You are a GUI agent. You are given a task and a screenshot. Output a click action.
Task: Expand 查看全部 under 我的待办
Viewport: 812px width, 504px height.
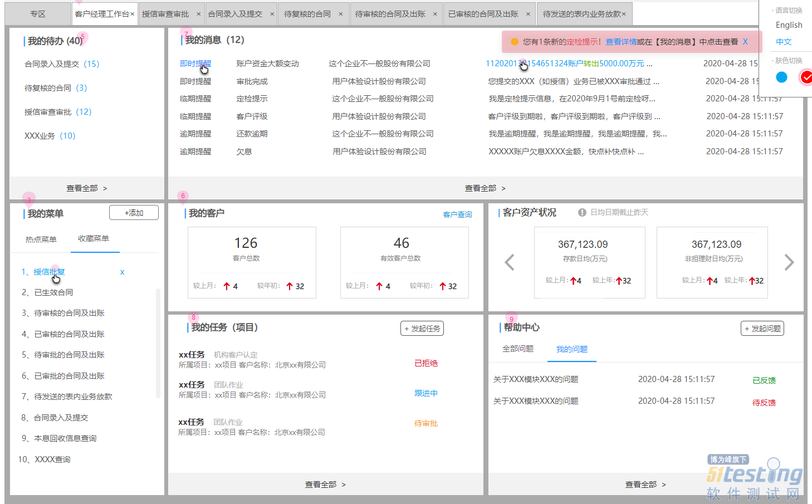click(87, 188)
